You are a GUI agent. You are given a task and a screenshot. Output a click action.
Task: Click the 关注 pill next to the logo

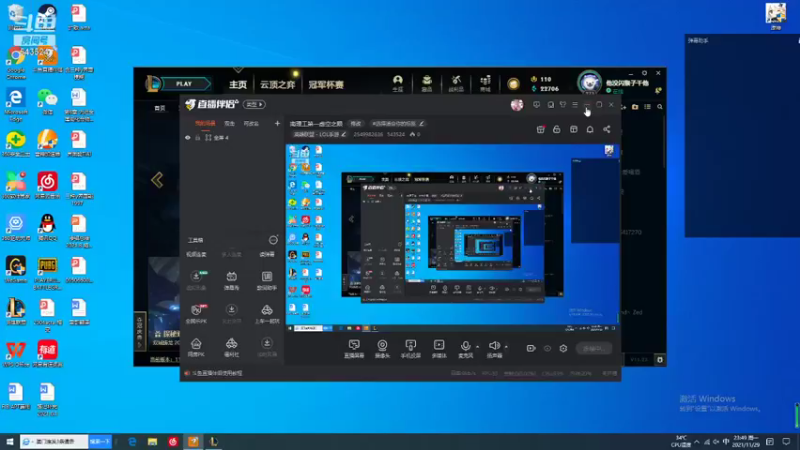[x=254, y=105]
